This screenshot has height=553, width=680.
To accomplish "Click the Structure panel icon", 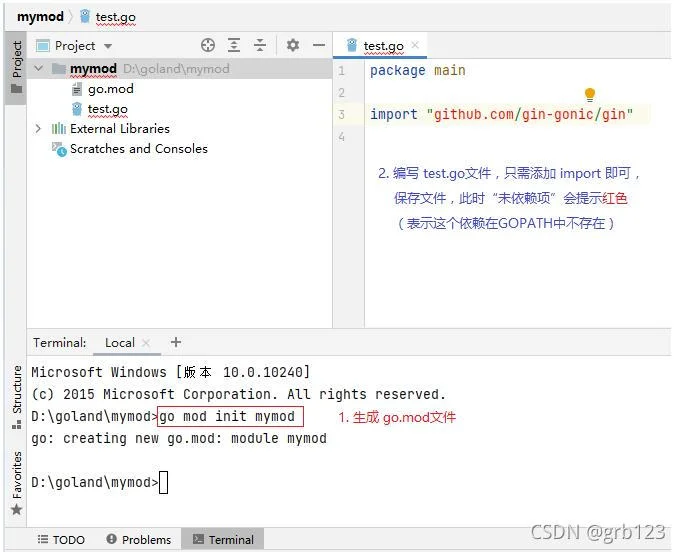I will coord(16,425).
